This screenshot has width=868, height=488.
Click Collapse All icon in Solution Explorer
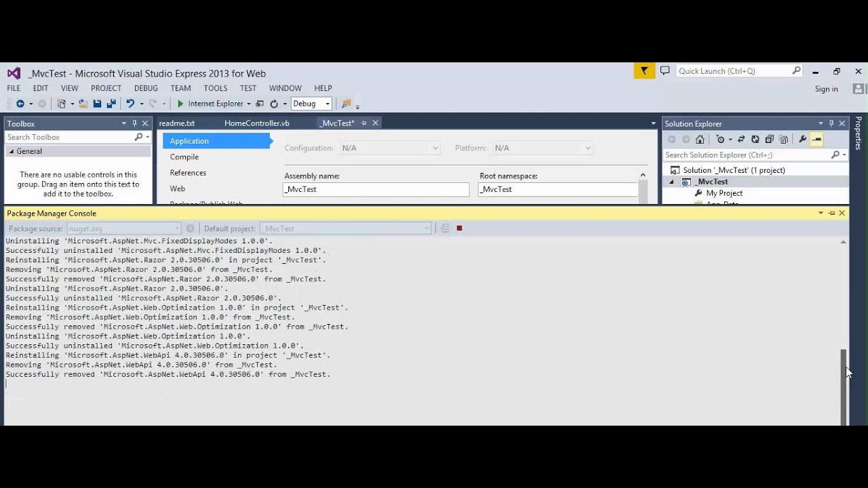point(769,139)
